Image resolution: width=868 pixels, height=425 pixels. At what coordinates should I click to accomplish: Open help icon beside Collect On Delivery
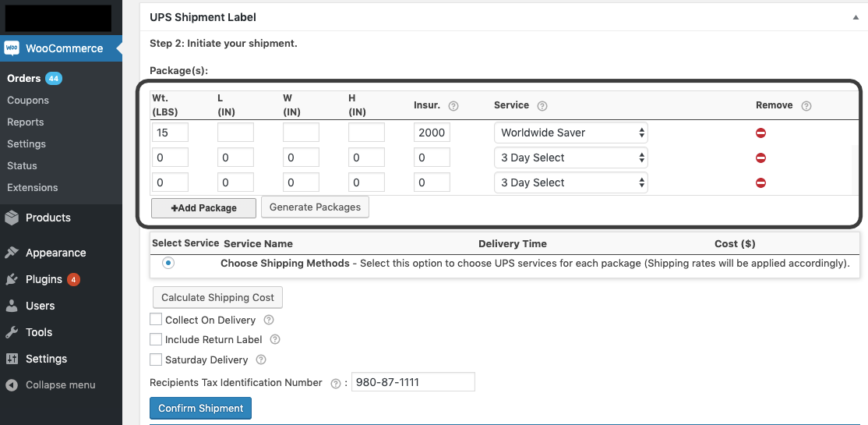(x=269, y=320)
